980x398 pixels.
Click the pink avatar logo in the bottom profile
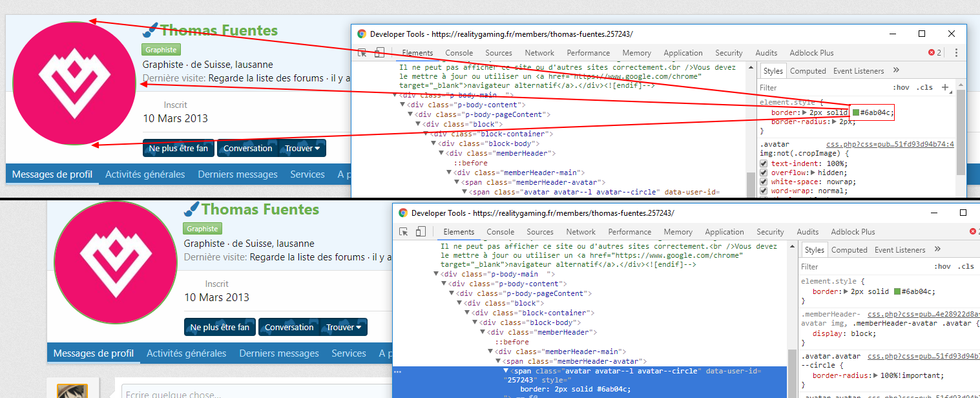click(116, 262)
